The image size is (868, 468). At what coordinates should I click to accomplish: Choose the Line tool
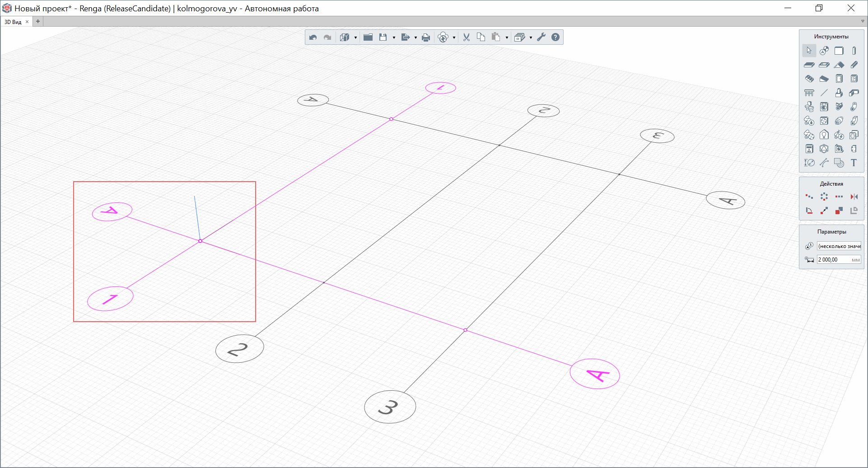coord(824,93)
